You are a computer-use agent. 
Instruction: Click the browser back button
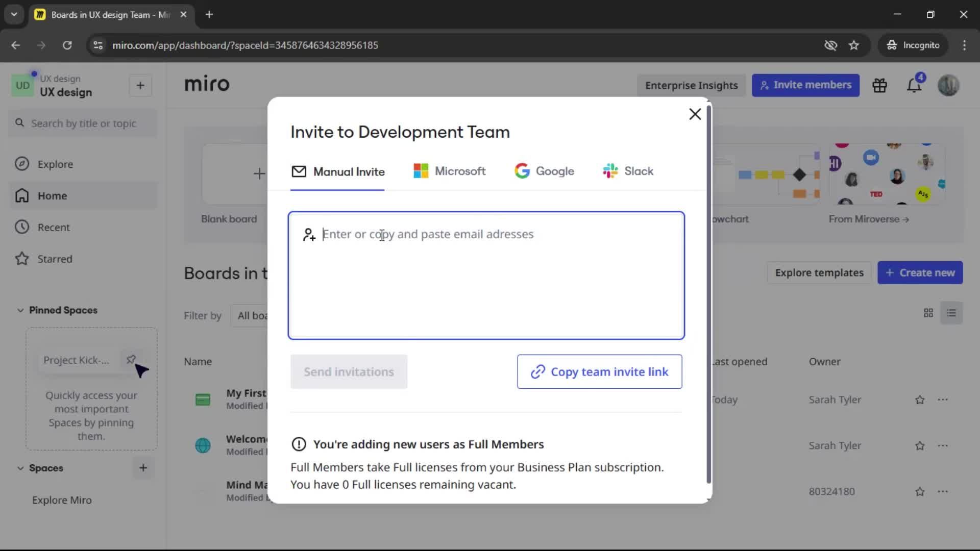pos(15,45)
